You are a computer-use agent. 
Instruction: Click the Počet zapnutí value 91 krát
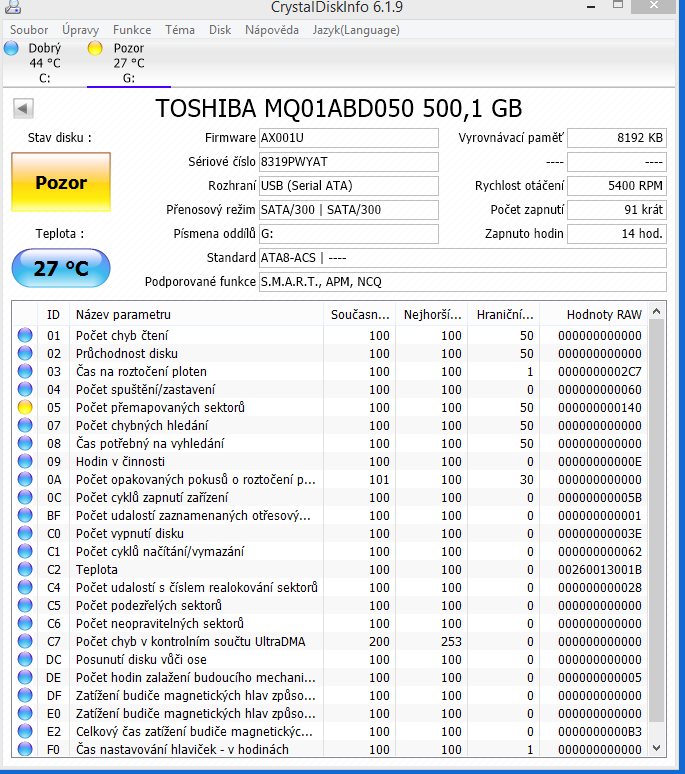[617, 210]
